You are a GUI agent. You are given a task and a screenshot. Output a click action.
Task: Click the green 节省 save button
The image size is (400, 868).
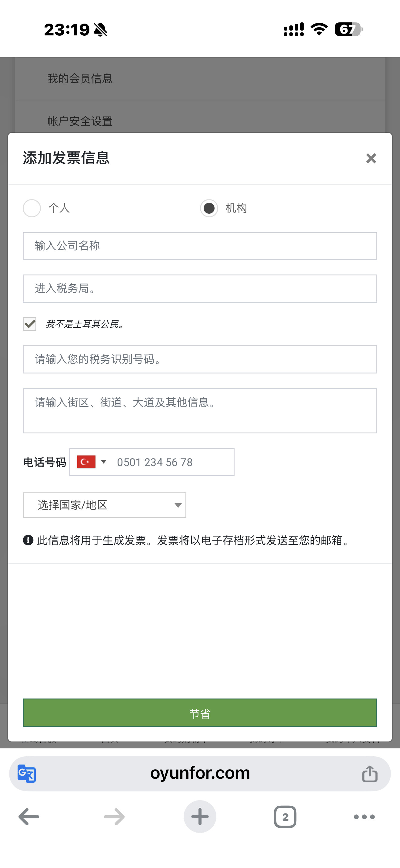coord(200,713)
